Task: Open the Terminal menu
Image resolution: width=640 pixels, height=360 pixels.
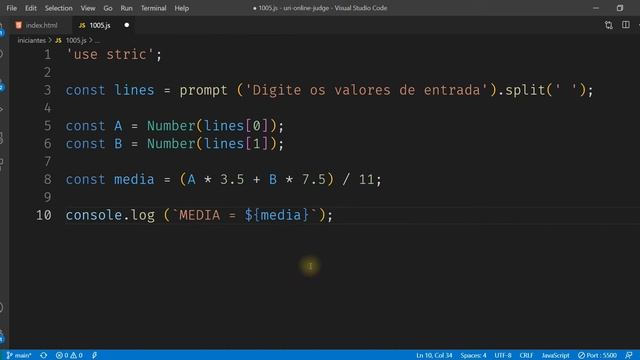Action: click(153, 8)
